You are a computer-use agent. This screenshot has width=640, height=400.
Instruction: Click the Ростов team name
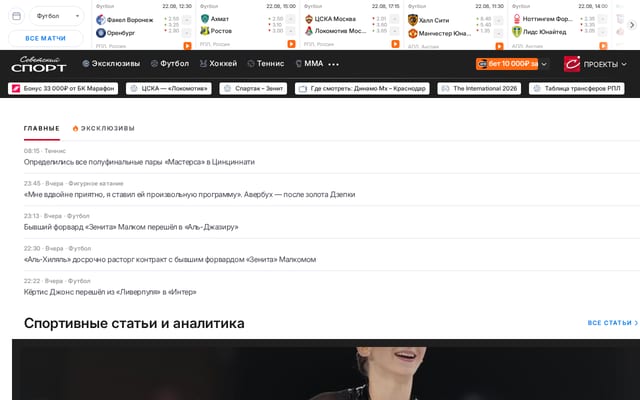tap(221, 31)
